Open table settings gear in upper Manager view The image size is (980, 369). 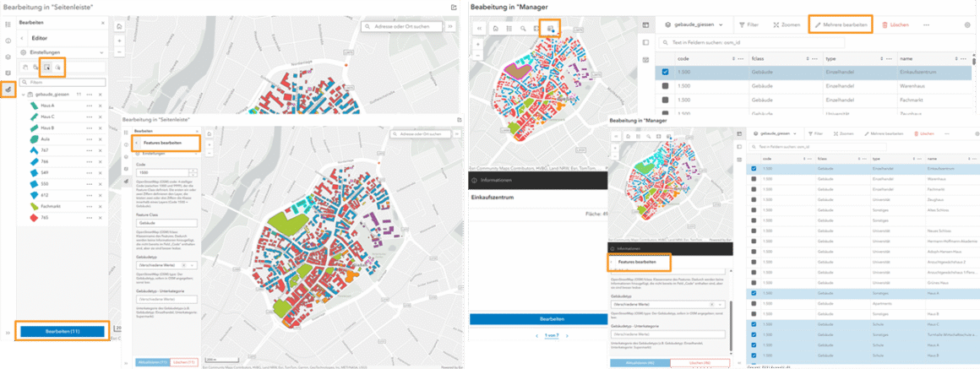[x=967, y=25]
